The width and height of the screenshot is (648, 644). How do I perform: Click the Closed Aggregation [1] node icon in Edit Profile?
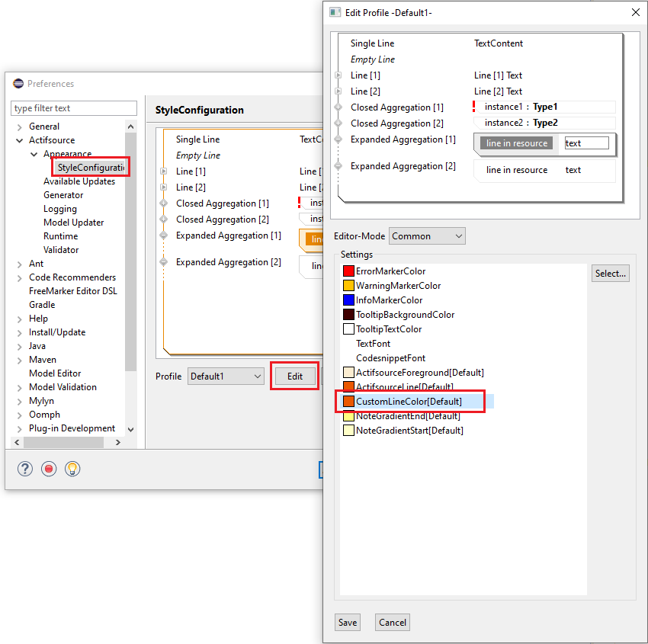338,107
